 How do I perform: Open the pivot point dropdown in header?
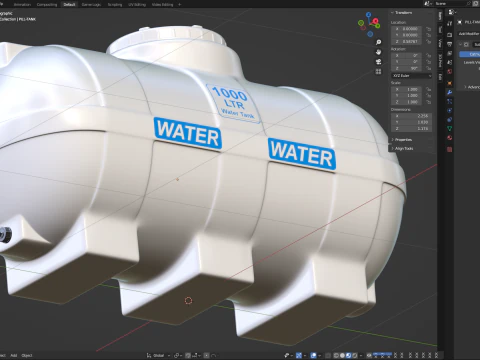(x=178, y=356)
